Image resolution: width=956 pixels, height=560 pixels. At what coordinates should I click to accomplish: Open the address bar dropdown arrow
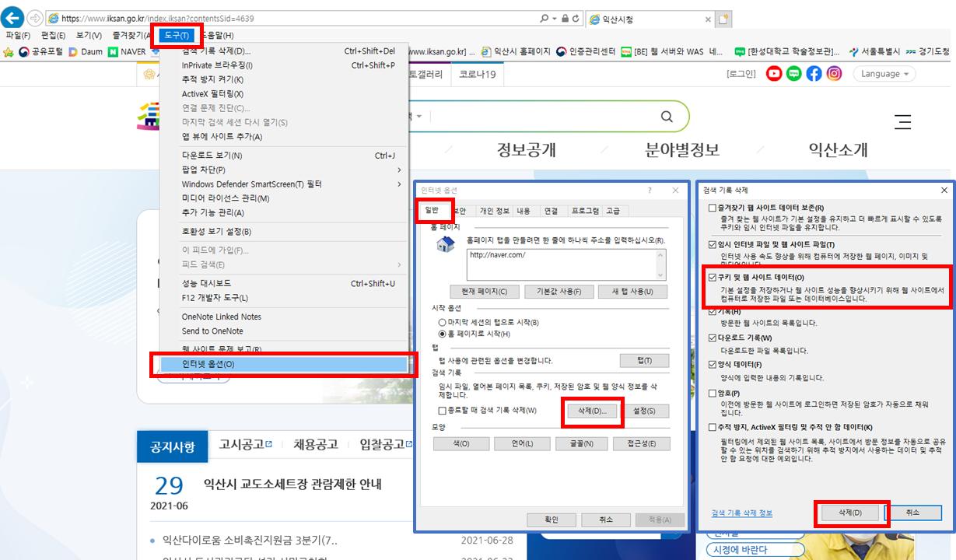coord(554,18)
